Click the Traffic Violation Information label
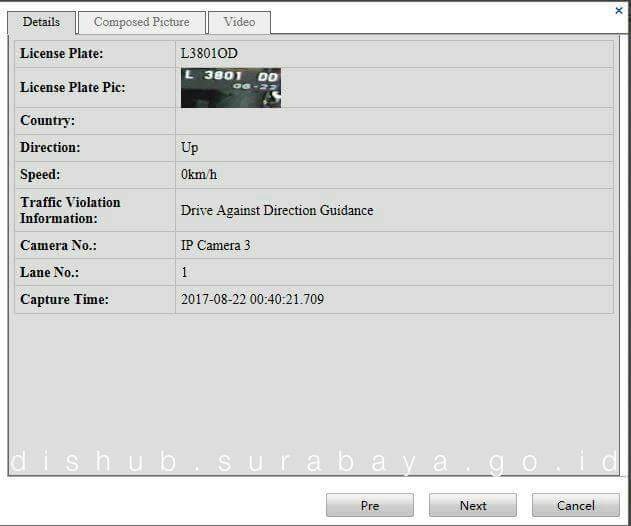The width and height of the screenshot is (631, 526). (x=70, y=210)
